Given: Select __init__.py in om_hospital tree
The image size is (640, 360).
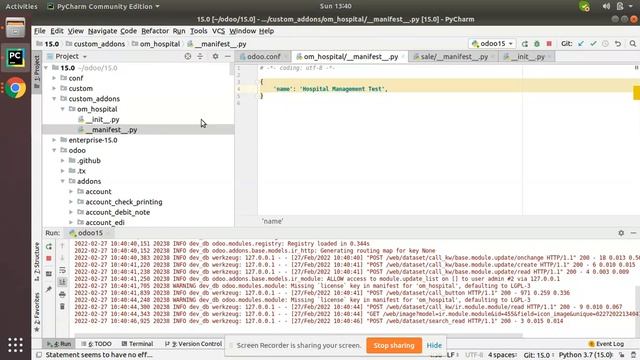Looking at the screenshot, I should tap(102, 120).
